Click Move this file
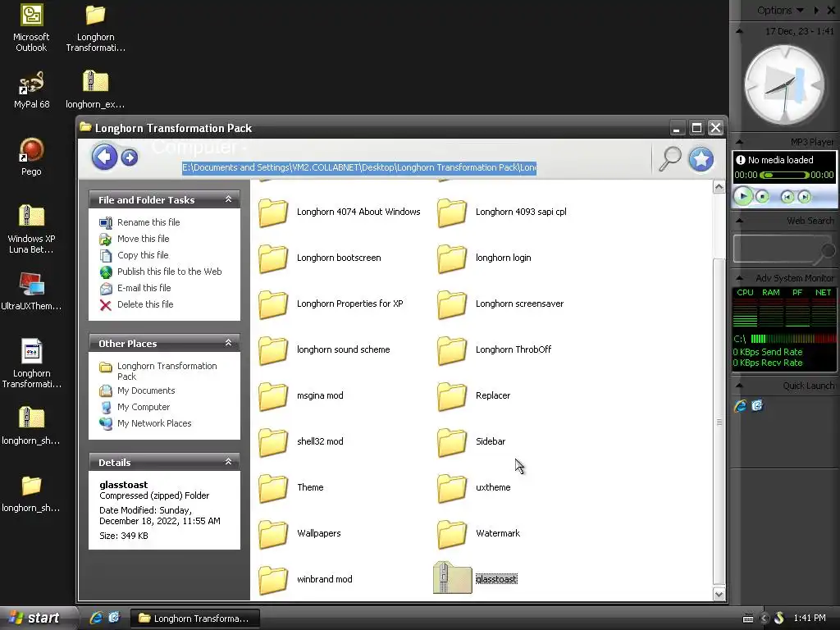 143,239
